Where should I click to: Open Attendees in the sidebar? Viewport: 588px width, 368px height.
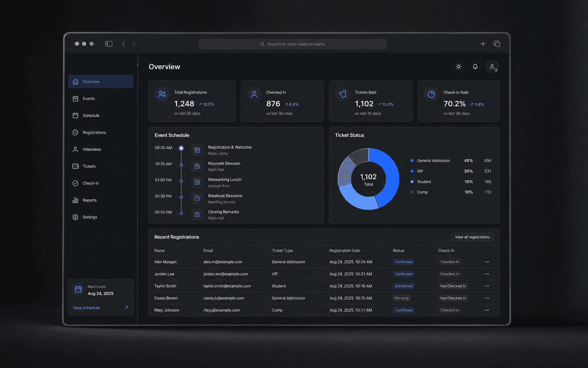coord(101,149)
